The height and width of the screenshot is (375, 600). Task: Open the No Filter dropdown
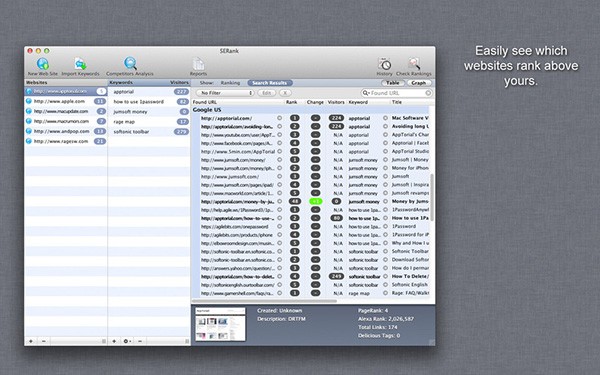(225, 93)
